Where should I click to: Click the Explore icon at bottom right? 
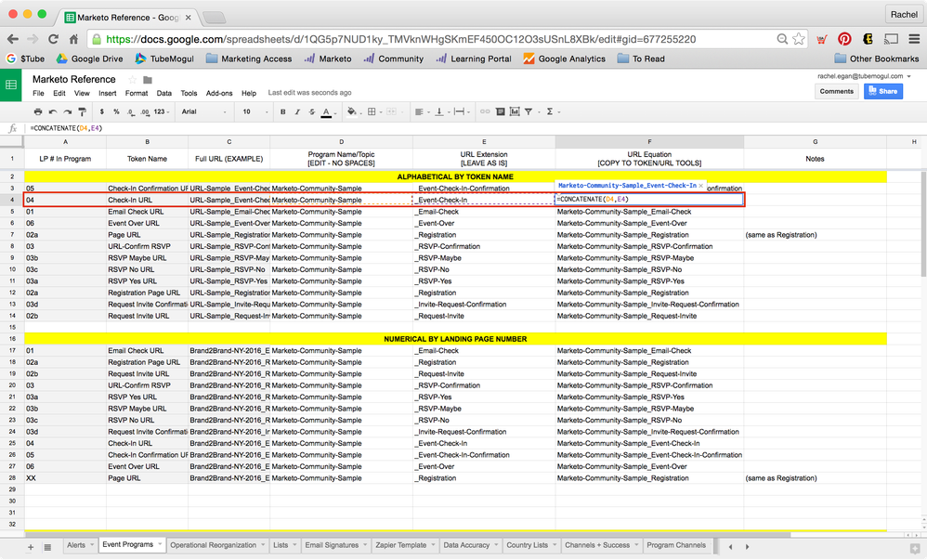coord(914,548)
